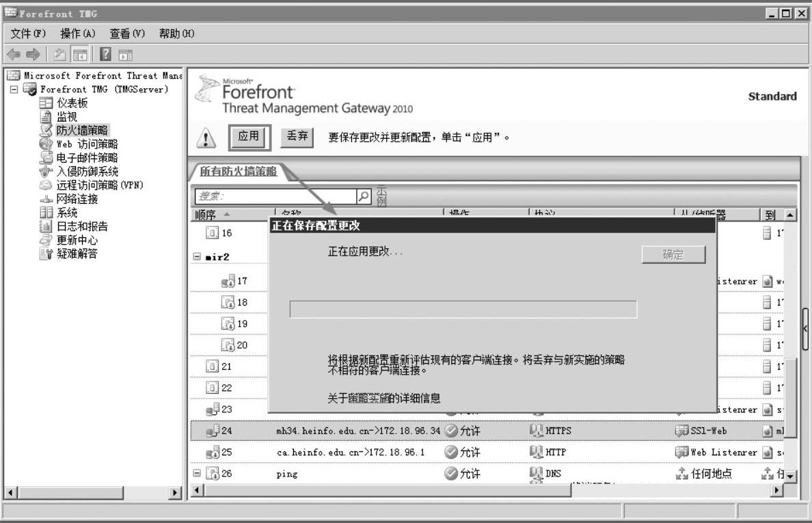Click the Web Listenrer icon in rule 25
The height and width of the screenshot is (523, 812).
681,451
